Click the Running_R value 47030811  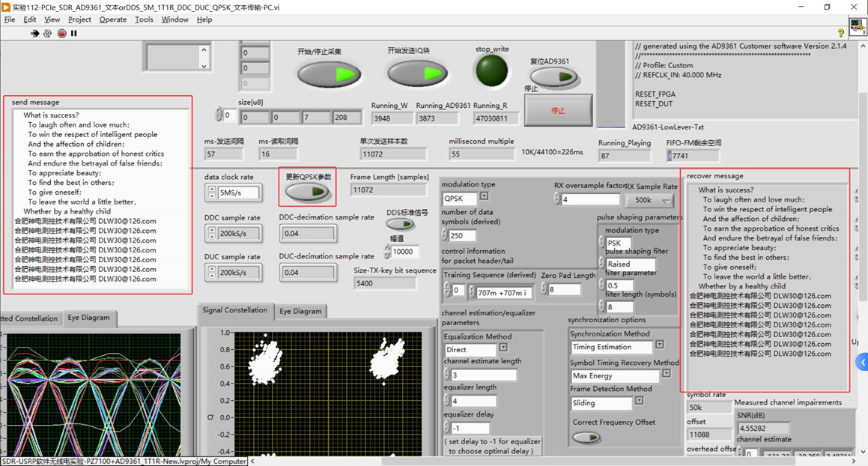(496, 118)
